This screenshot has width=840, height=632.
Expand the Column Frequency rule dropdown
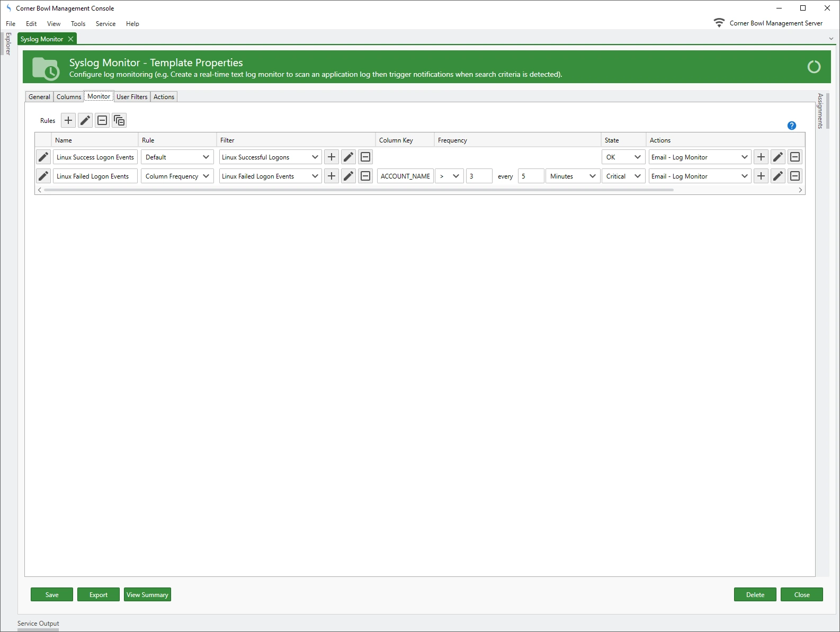tap(206, 176)
